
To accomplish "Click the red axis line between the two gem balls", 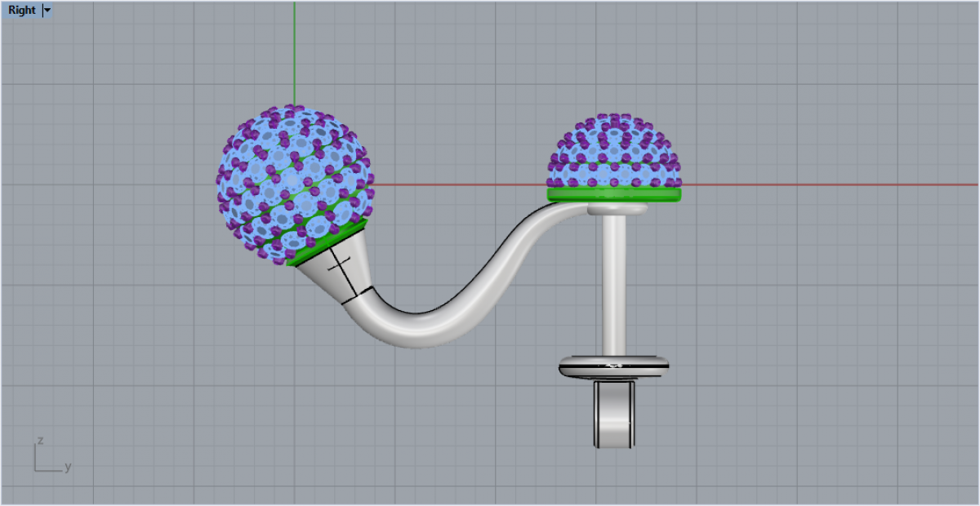I will pos(457,184).
